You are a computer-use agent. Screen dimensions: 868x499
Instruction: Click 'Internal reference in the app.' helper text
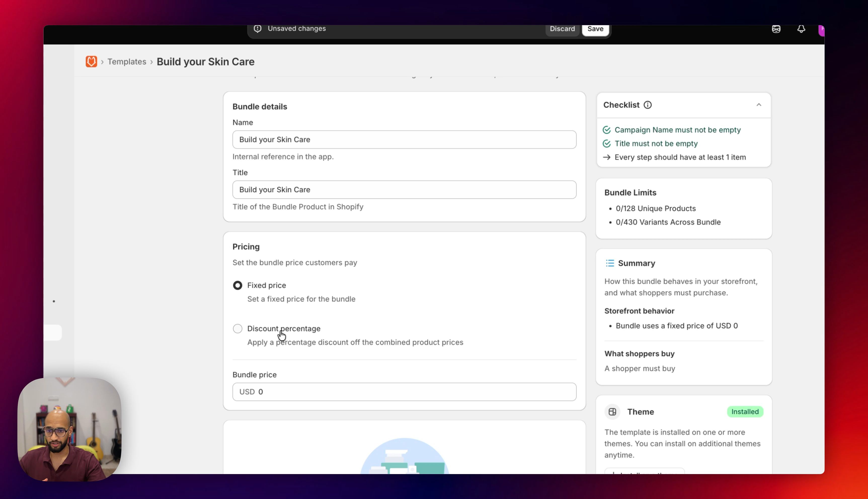coord(283,157)
